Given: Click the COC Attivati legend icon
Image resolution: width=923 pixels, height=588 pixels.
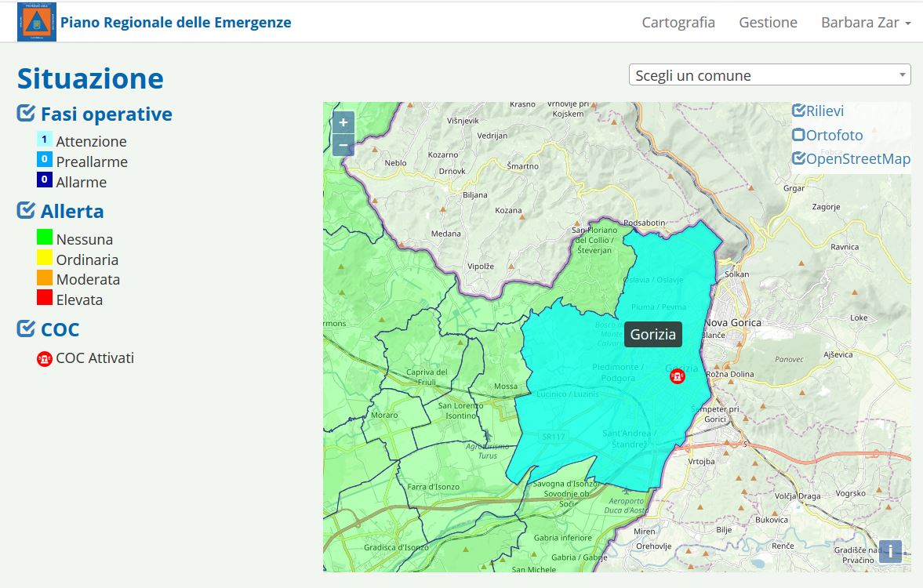Looking at the screenshot, I should tap(45, 359).
